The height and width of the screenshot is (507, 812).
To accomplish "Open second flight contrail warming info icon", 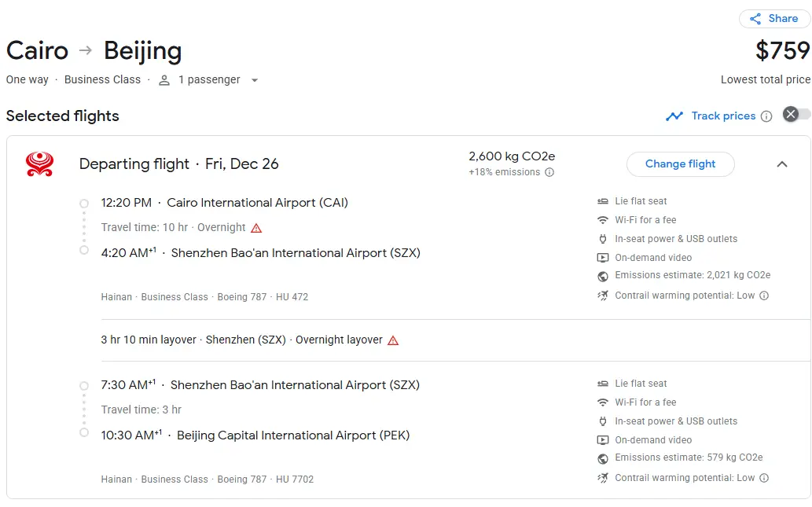I will 764,478.
